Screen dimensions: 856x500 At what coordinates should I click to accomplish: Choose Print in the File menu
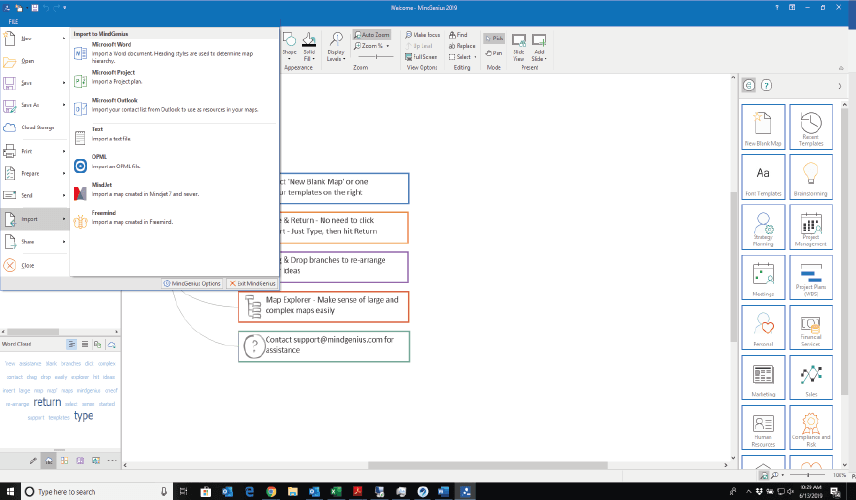coord(34,151)
